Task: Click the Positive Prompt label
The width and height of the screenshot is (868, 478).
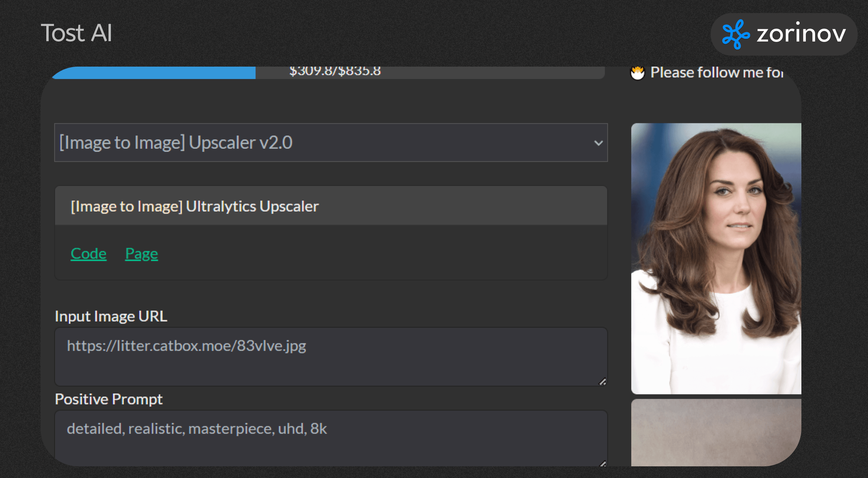Action: pos(108,399)
